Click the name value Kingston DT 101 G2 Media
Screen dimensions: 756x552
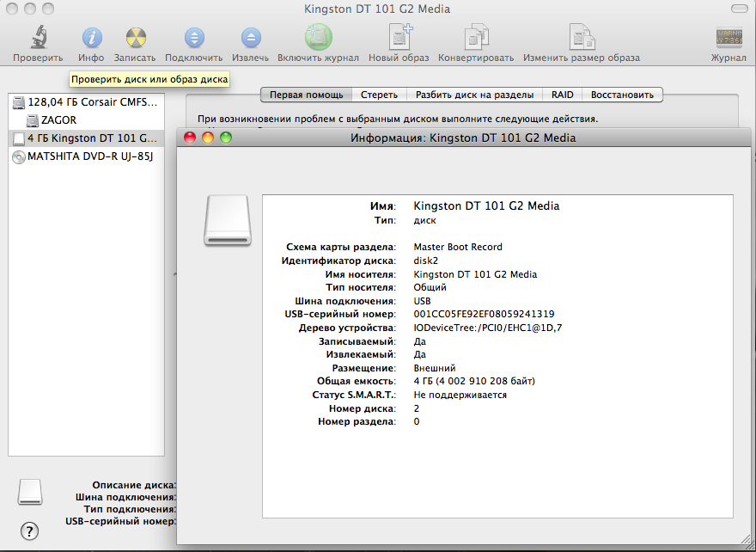[486, 206]
